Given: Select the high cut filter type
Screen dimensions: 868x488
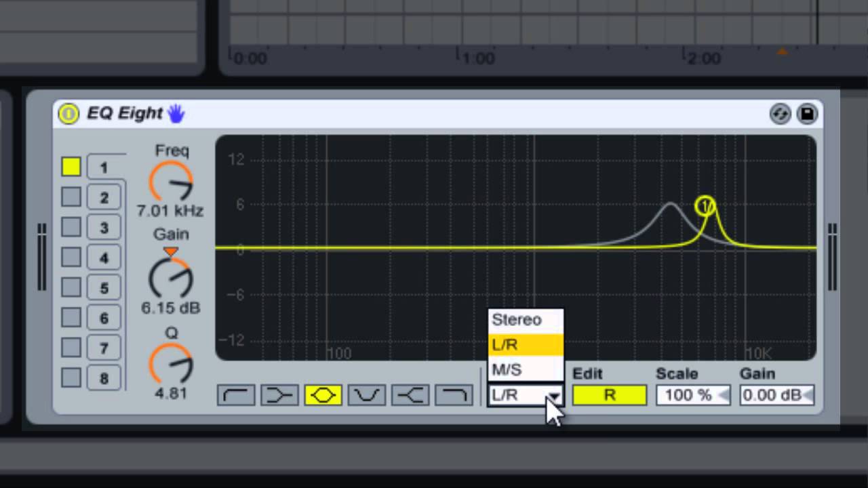Looking at the screenshot, I should (454, 395).
